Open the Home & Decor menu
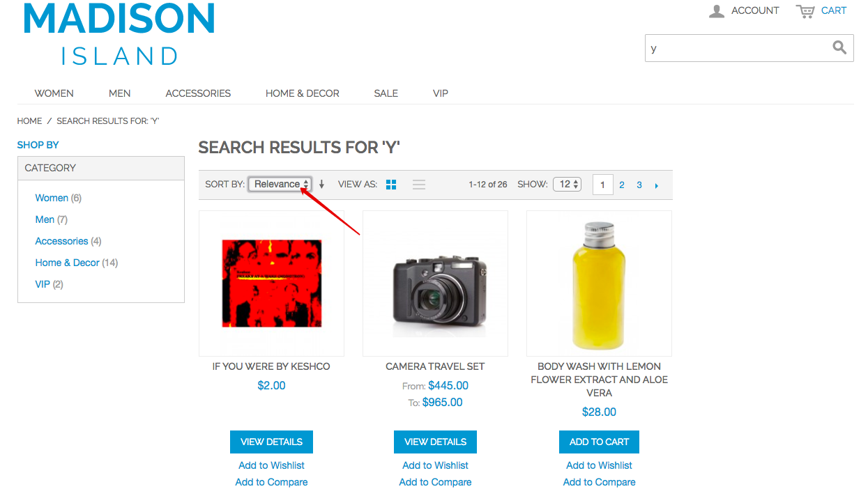This screenshot has width=868, height=489. point(303,93)
